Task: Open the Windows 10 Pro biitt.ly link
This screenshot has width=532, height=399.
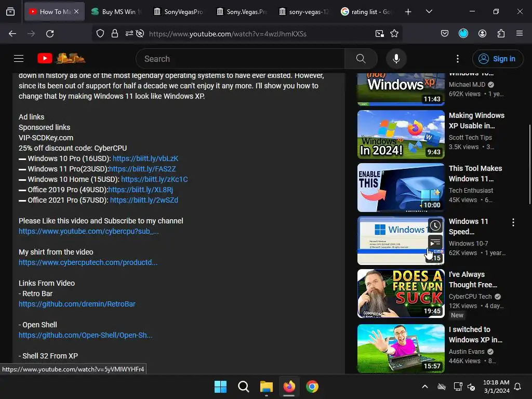Action: pos(145,158)
